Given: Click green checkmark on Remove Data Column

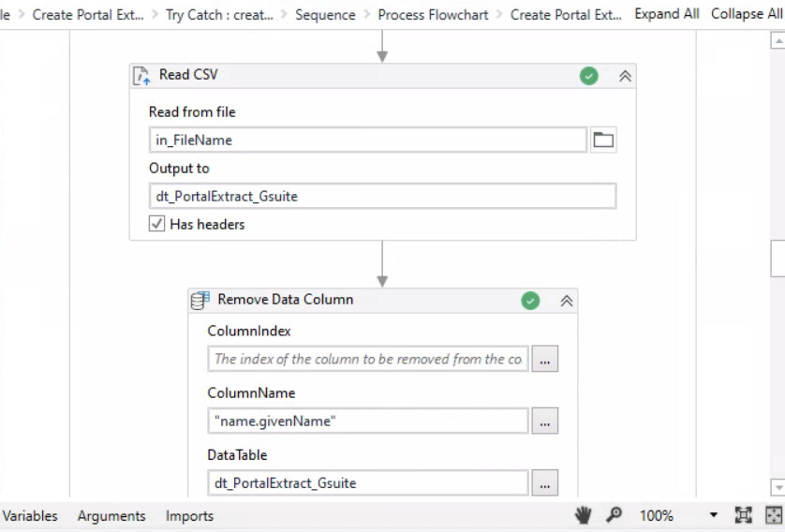Looking at the screenshot, I should [x=530, y=301].
